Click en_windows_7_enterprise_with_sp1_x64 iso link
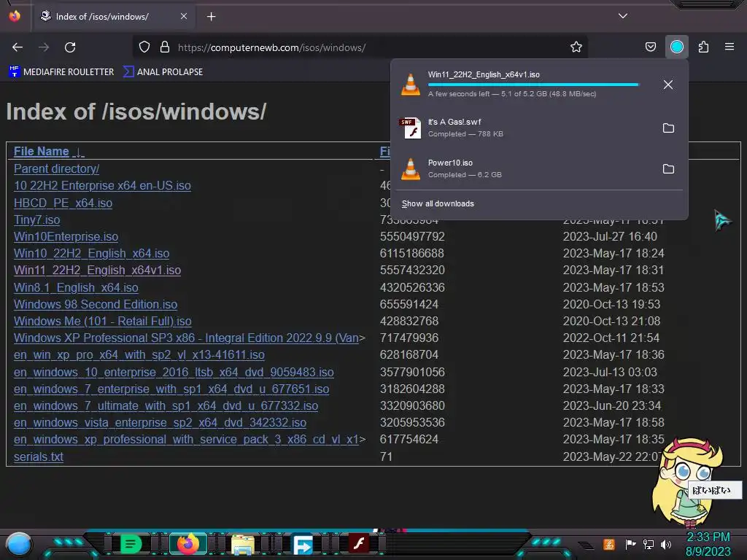The width and height of the screenshot is (747, 560). [171, 389]
